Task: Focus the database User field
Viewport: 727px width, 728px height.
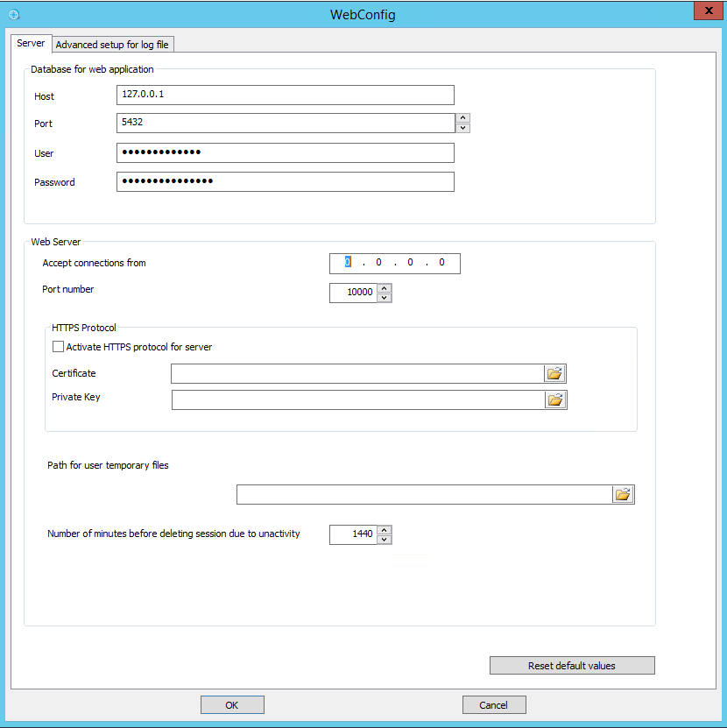Action: [x=285, y=153]
